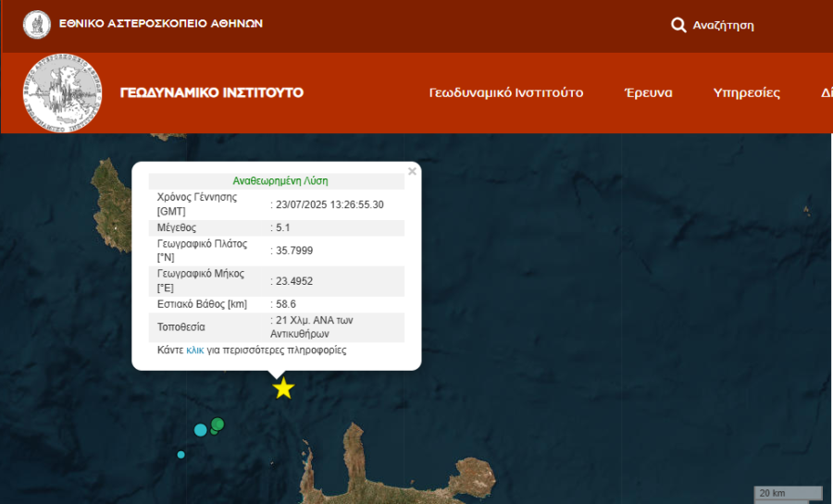Click the κλικ link for more information
This screenshot has height=504, width=833.
point(195,350)
